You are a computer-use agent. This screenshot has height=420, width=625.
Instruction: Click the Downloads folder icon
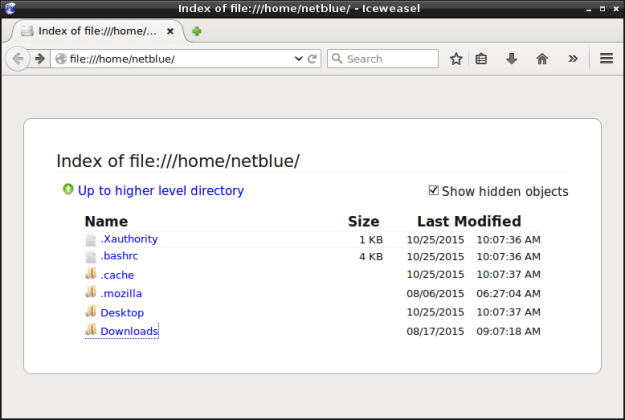[x=91, y=330]
